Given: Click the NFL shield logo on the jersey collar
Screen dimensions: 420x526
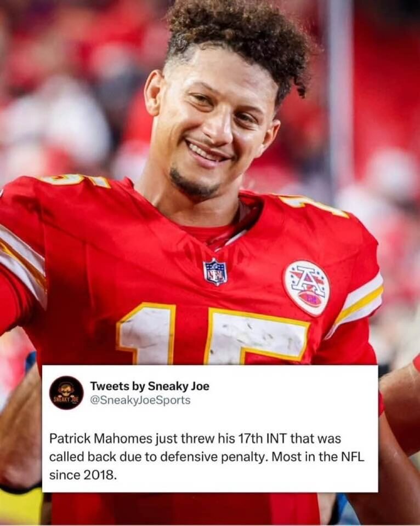Looking at the screenshot, I should coord(215,272).
